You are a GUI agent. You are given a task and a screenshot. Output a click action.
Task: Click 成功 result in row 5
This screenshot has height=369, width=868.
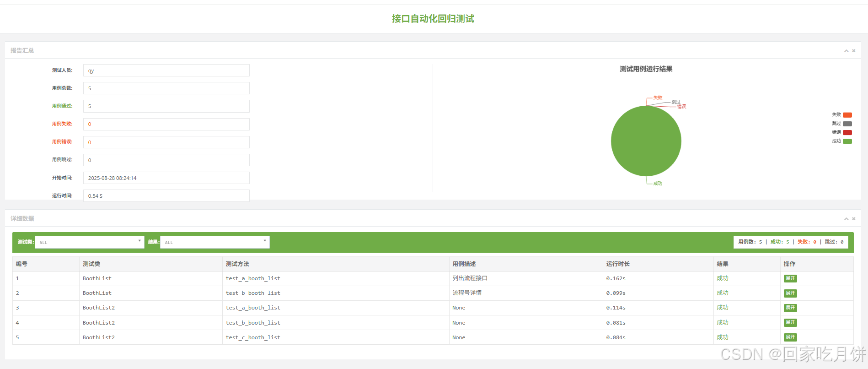pyautogui.click(x=723, y=337)
